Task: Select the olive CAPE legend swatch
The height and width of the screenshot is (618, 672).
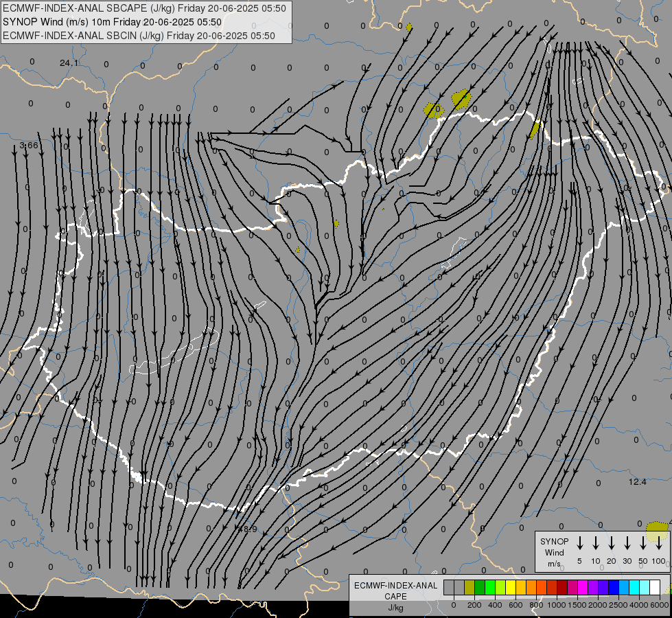Action: 470,587
